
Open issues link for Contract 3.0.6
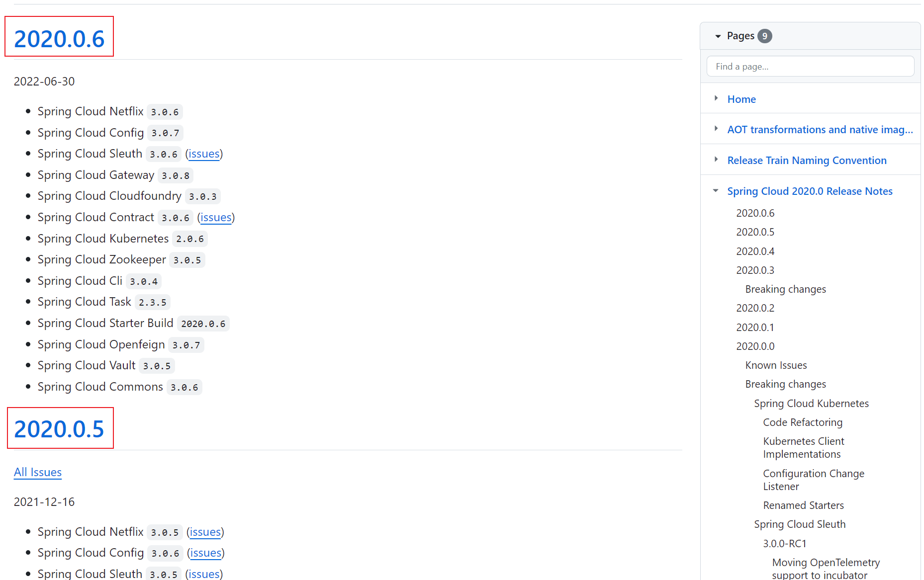tap(216, 218)
